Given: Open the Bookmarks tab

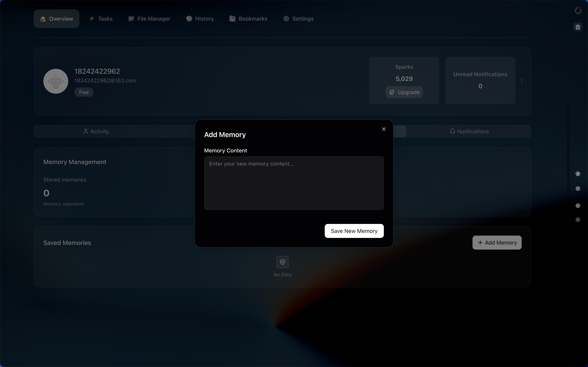Looking at the screenshot, I should click(248, 19).
